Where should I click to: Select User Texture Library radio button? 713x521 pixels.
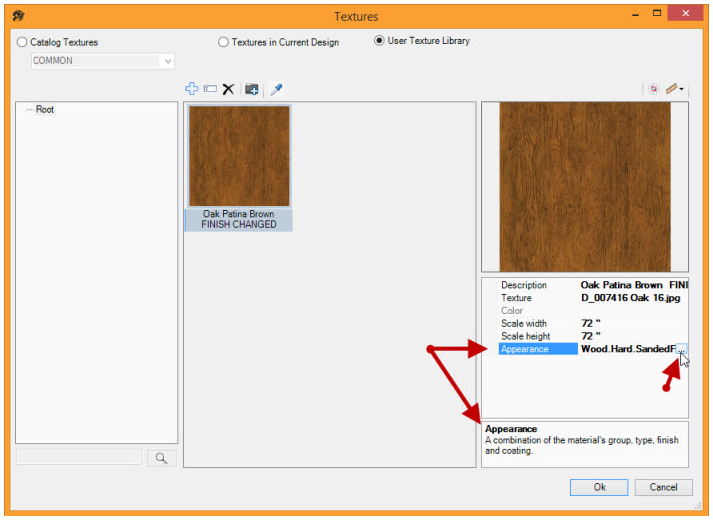(379, 41)
